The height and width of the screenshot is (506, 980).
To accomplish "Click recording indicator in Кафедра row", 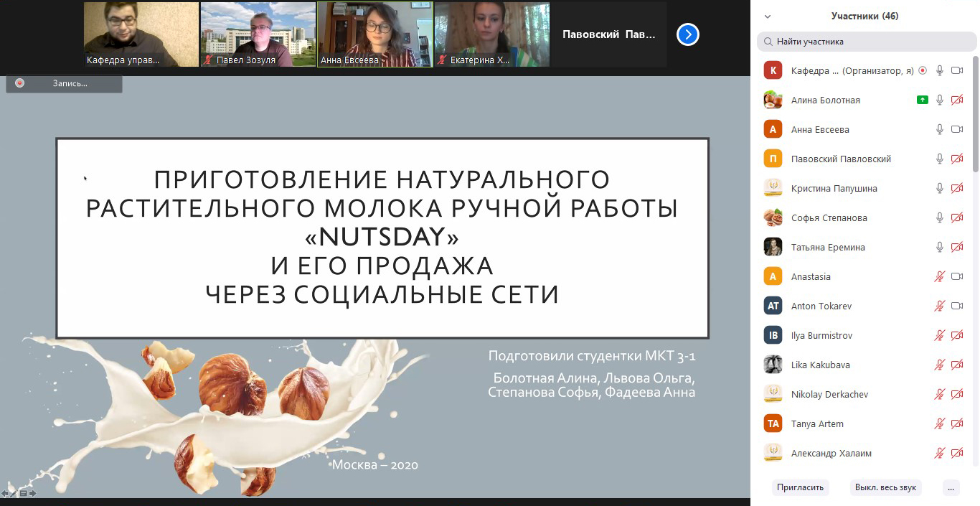I will [x=923, y=70].
